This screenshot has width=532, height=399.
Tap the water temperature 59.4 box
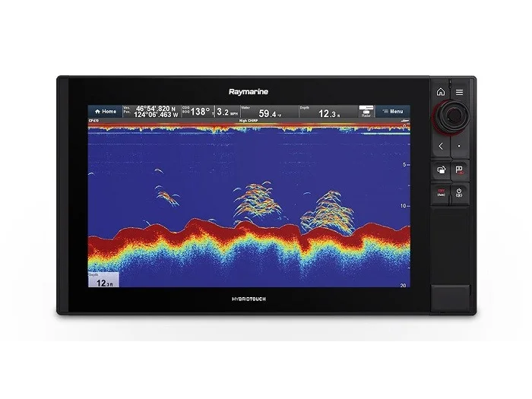click(270, 112)
